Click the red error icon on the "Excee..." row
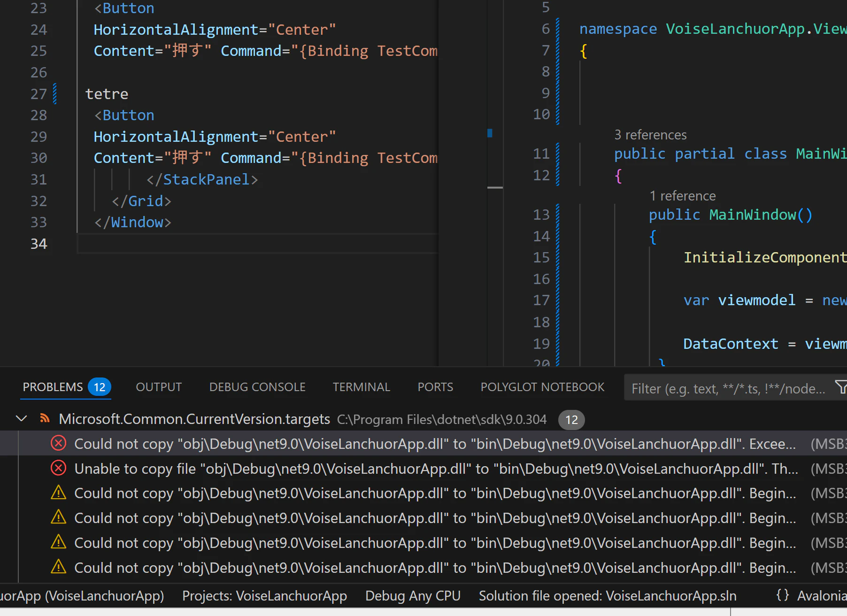Screen dimensions: 847x616 click(x=58, y=443)
